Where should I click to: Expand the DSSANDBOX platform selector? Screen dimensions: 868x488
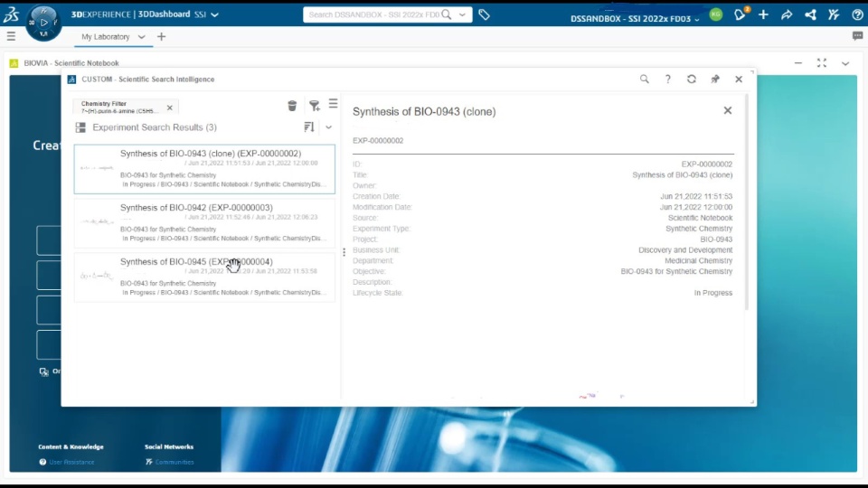point(697,19)
